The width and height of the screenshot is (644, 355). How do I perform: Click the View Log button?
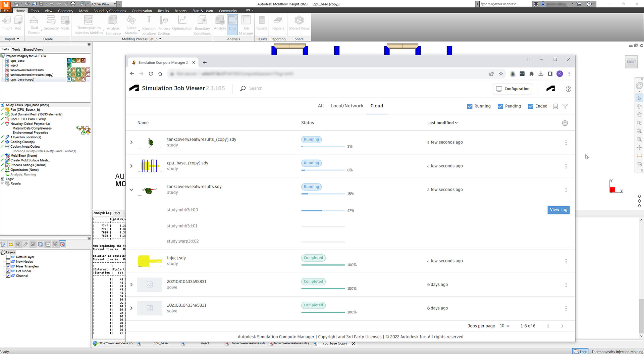(x=558, y=210)
